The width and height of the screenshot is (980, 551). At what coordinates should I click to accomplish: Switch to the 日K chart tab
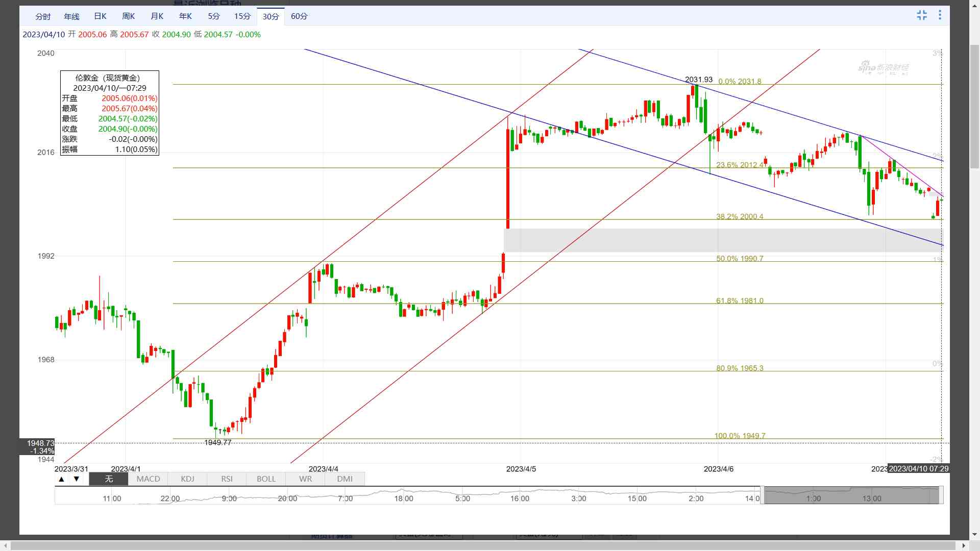point(100,16)
